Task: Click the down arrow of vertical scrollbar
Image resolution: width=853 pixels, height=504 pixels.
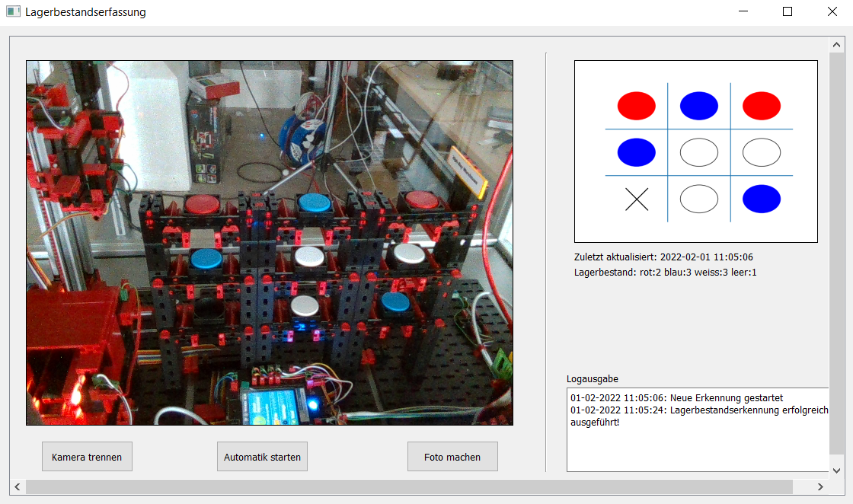Action: pyautogui.click(x=835, y=471)
